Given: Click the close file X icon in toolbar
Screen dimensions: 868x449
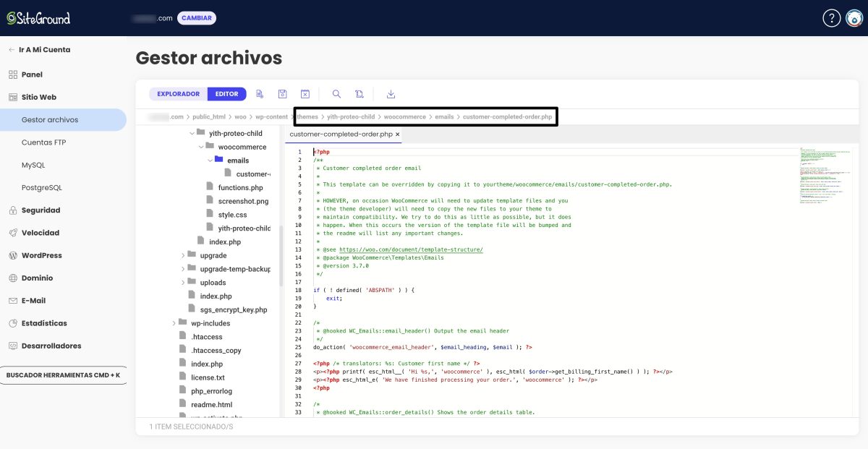Looking at the screenshot, I should 305,94.
